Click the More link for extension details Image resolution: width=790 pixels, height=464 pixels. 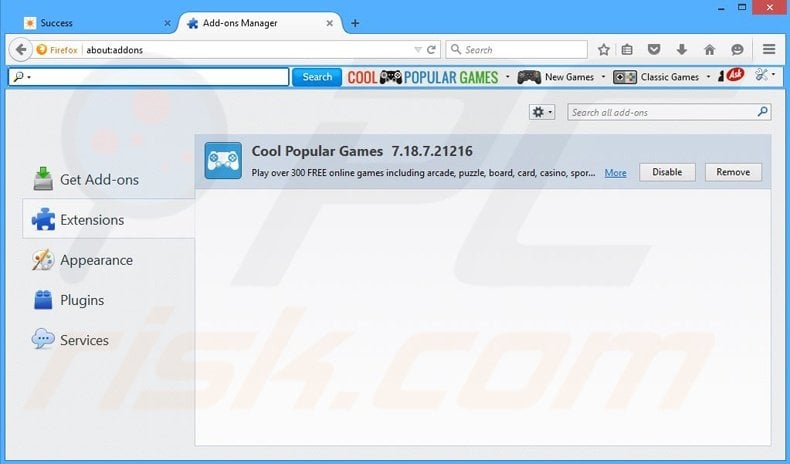pyautogui.click(x=615, y=173)
